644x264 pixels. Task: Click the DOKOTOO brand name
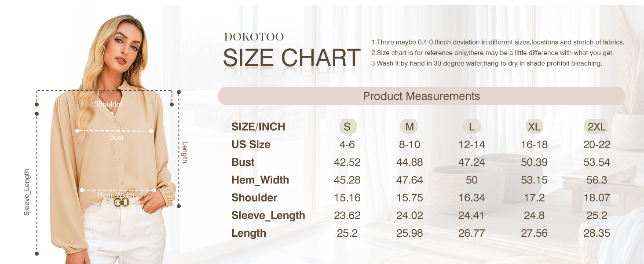click(254, 37)
